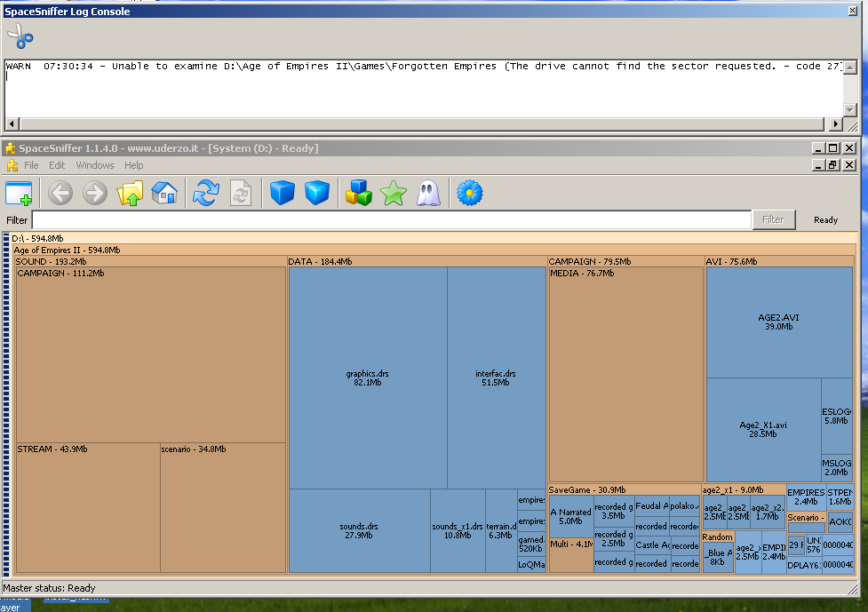868x612 pixels.
Task: Go forward with the right arrow
Action: point(95,194)
